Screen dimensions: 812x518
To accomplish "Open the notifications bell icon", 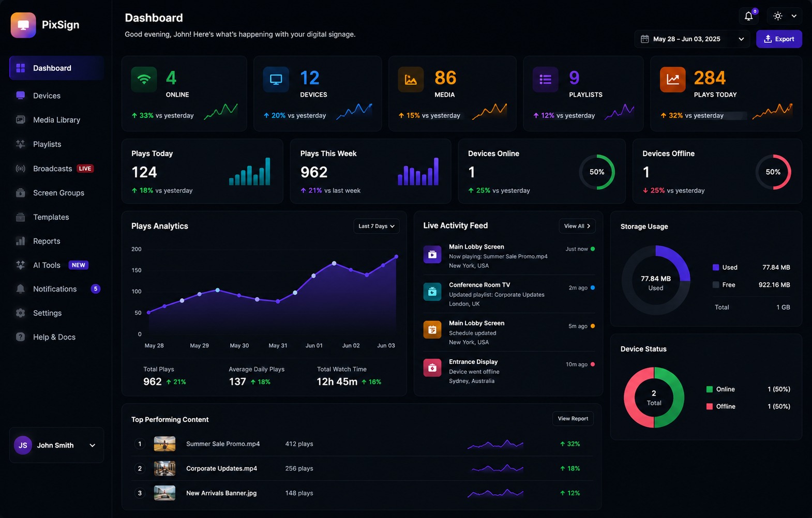I will 748,16.
